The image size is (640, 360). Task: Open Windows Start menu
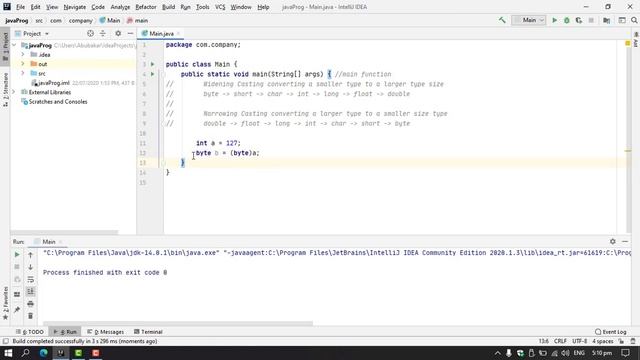point(8,353)
